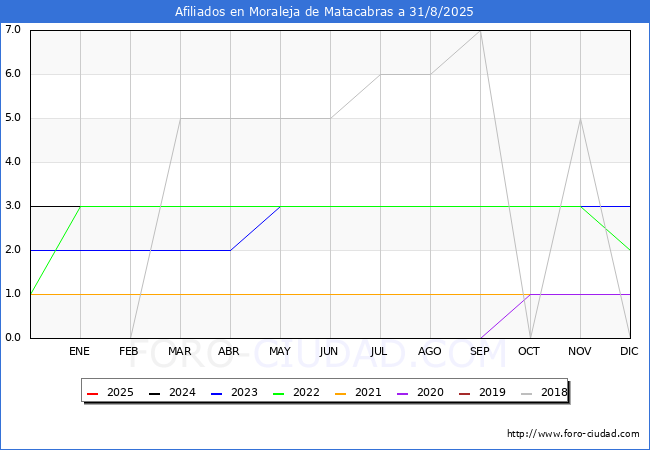
Task: Click the blue 2023 legend swatch
Action: click(x=216, y=393)
